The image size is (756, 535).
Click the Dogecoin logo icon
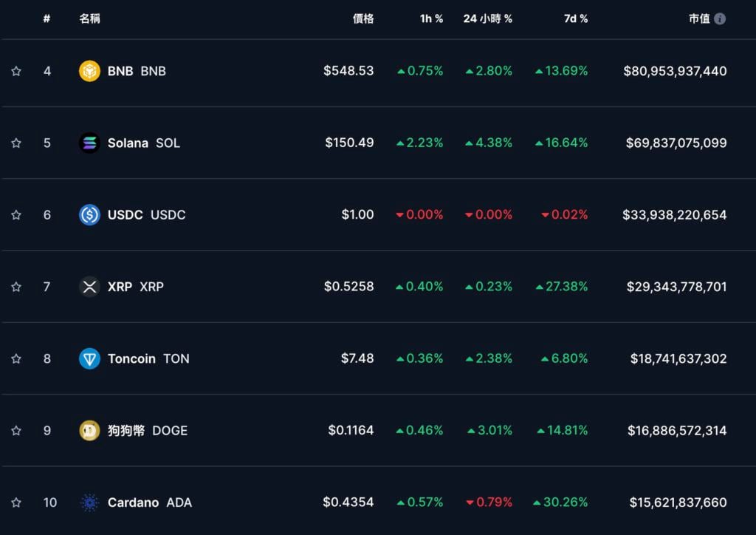(x=89, y=430)
